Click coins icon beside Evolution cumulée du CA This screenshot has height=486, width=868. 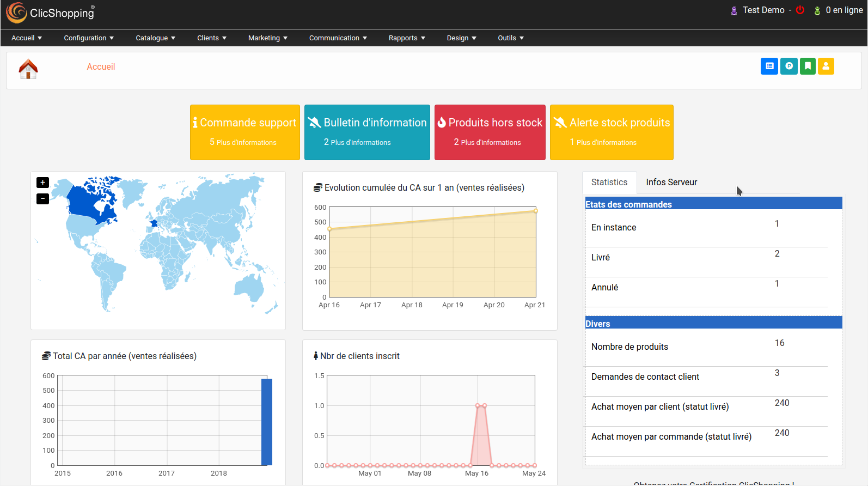(x=318, y=187)
